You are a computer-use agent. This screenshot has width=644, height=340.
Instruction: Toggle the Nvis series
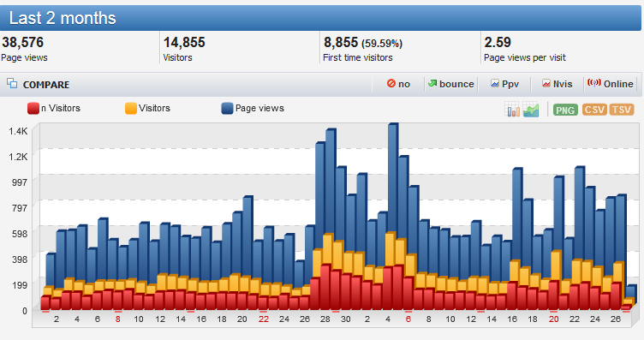[x=557, y=84]
